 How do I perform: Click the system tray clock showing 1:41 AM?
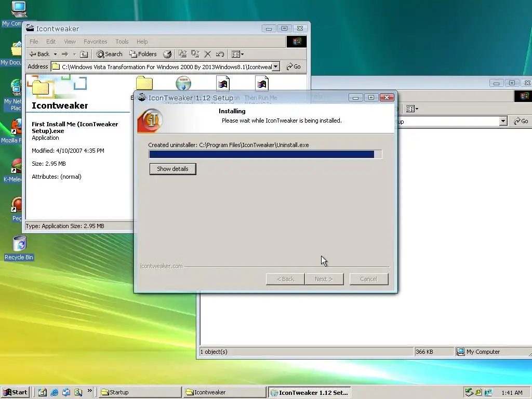click(512, 393)
